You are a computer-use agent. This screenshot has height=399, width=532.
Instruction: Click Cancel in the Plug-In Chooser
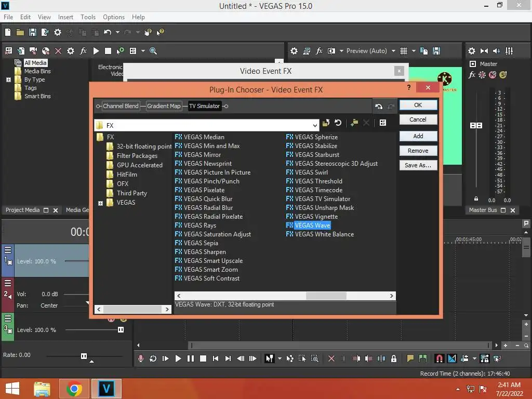tap(418, 119)
